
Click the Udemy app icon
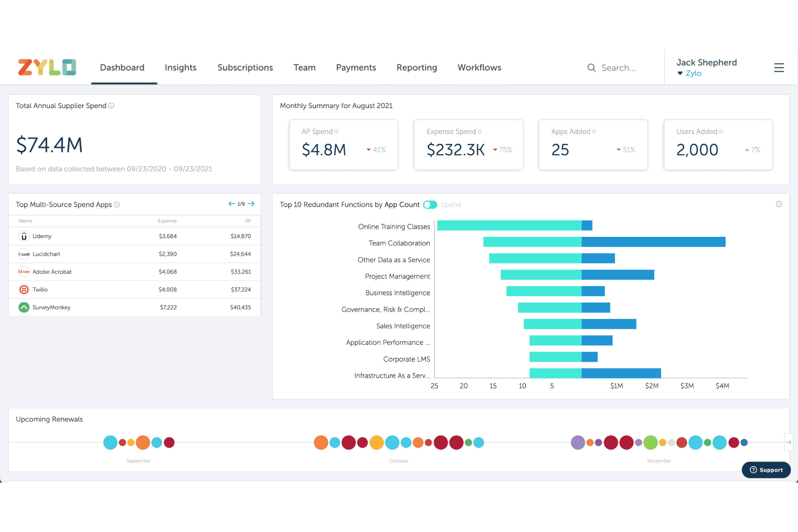pyautogui.click(x=24, y=236)
